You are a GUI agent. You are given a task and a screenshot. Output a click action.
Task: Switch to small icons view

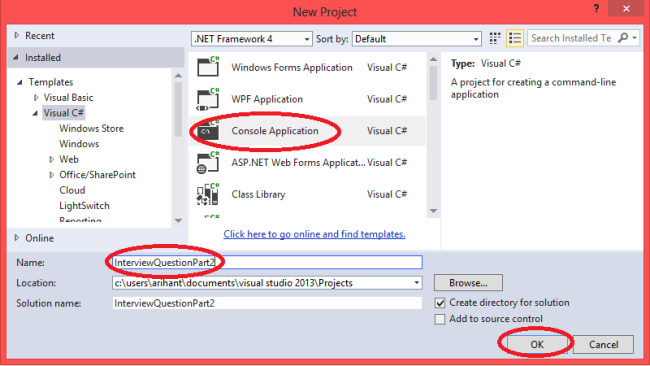(x=495, y=38)
